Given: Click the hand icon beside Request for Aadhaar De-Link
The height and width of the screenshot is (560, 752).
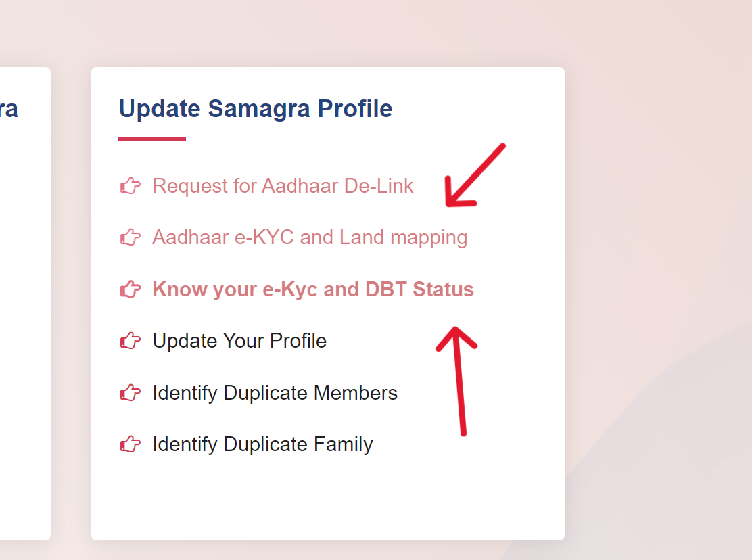Looking at the screenshot, I should click(129, 186).
